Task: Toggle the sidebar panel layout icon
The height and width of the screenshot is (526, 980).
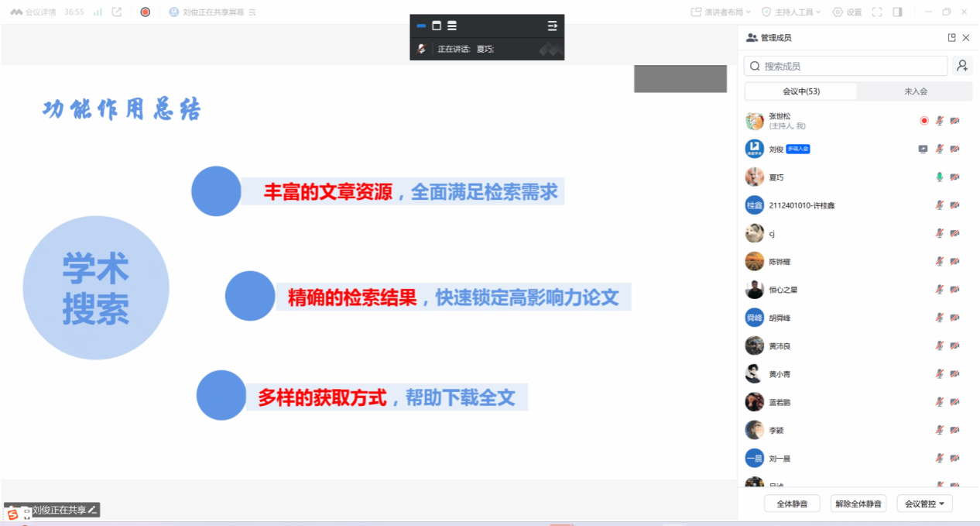Action: [897, 12]
